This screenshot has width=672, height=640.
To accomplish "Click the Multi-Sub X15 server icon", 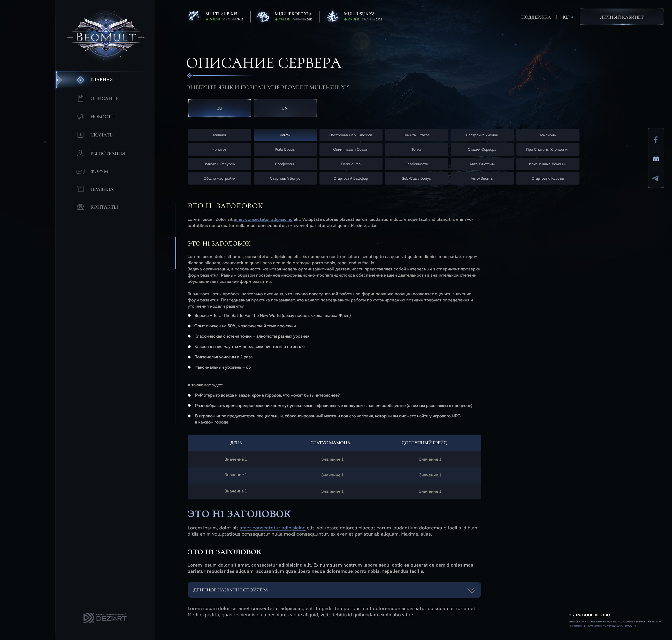I will (x=194, y=16).
